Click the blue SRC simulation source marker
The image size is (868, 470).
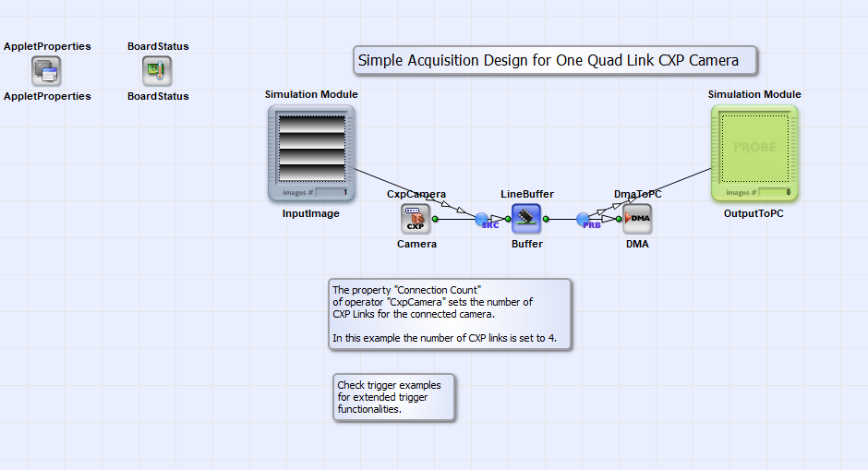[x=482, y=219]
